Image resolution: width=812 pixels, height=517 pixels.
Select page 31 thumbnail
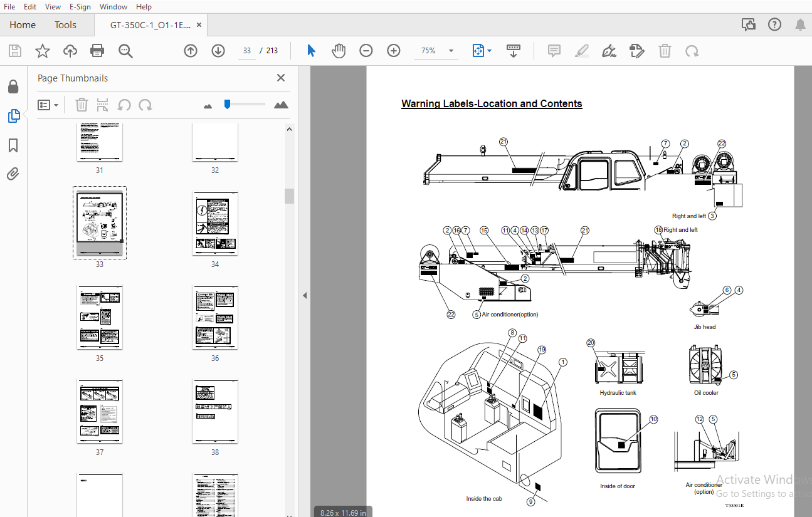pyautogui.click(x=100, y=142)
